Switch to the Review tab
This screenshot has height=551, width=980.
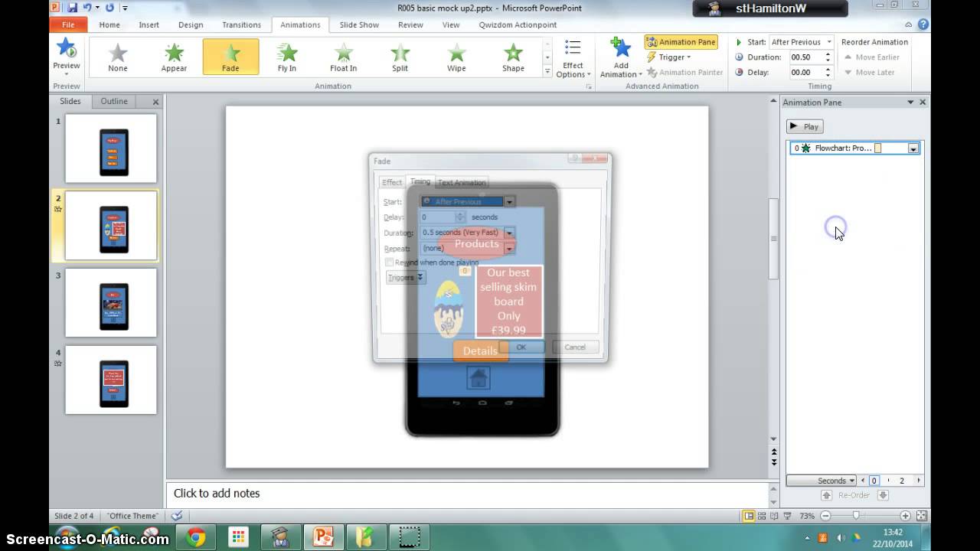tap(410, 24)
